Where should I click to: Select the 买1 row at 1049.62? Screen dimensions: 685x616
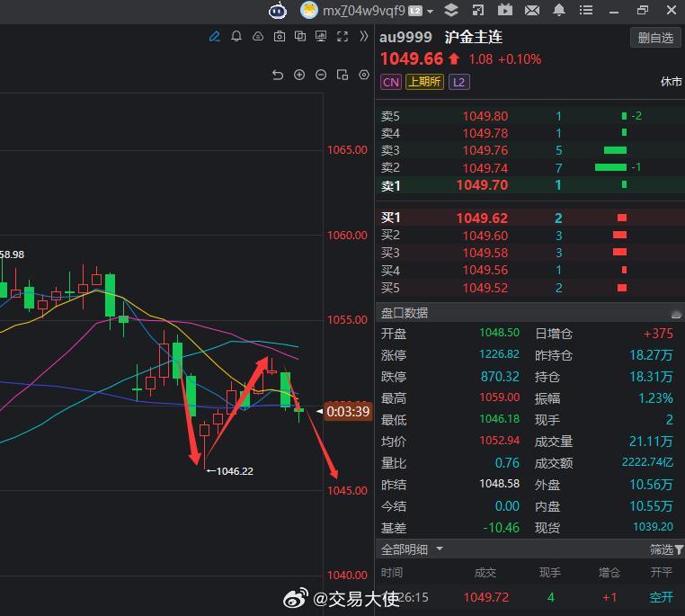(x=529, y=218)
